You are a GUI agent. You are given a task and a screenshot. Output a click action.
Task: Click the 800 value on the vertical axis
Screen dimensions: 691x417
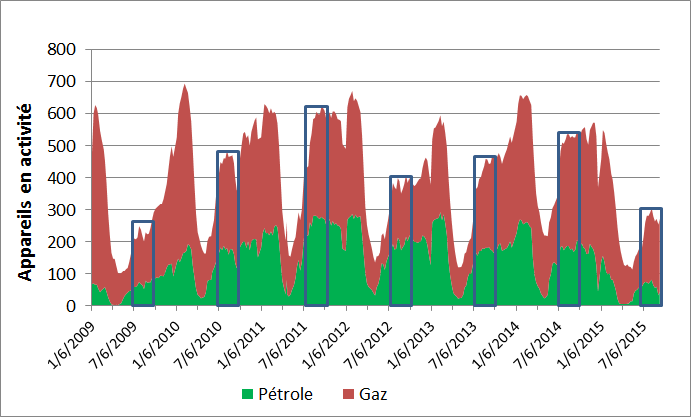[64, 49]
